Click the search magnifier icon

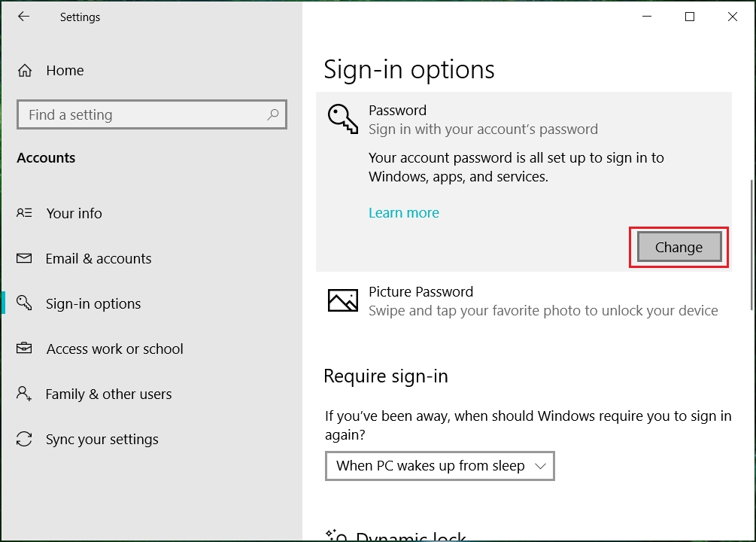[x=272, y=114]
